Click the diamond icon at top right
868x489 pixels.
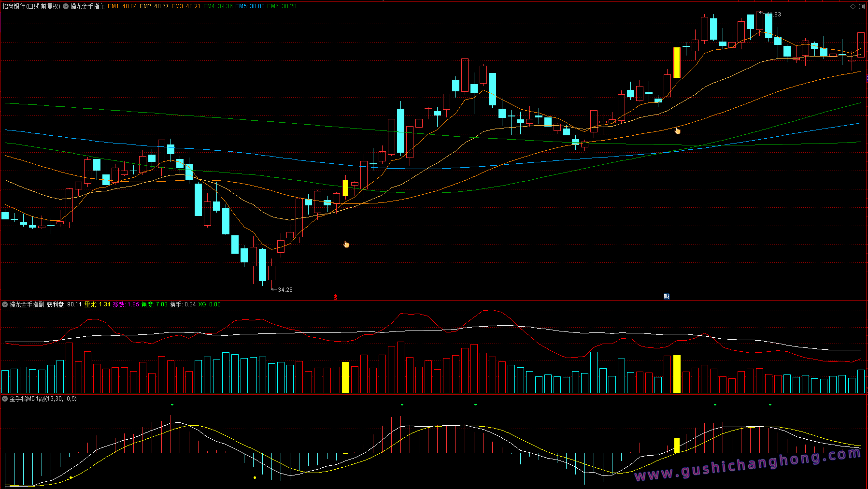click(x=853, y=6)
